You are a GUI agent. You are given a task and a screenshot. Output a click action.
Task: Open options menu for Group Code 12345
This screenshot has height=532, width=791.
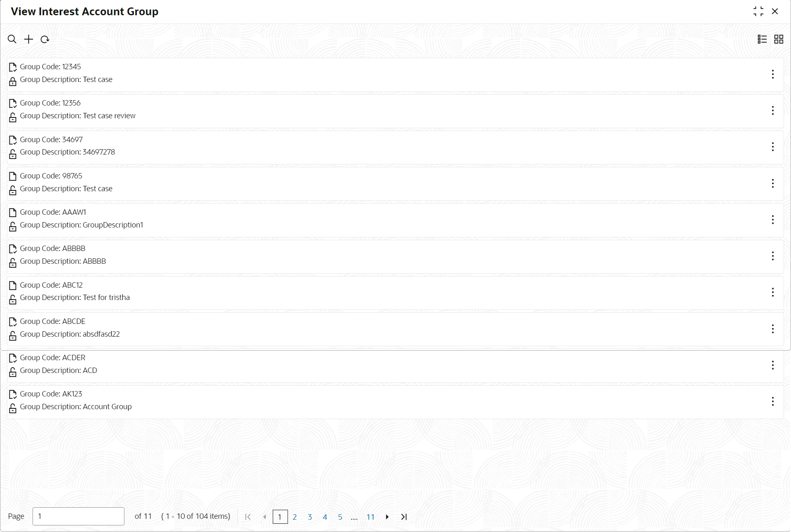[772, 74]
